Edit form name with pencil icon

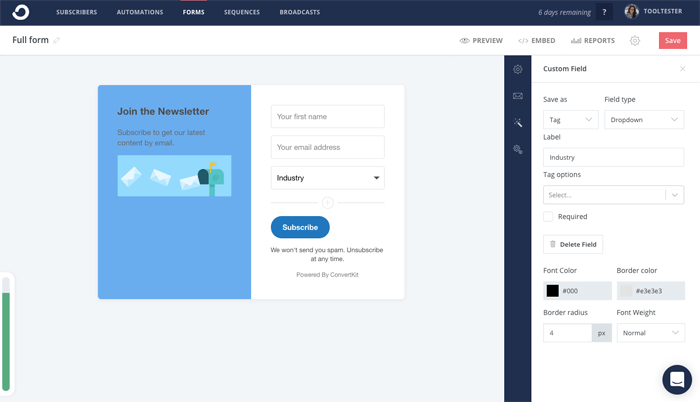[x=56, y=40]
